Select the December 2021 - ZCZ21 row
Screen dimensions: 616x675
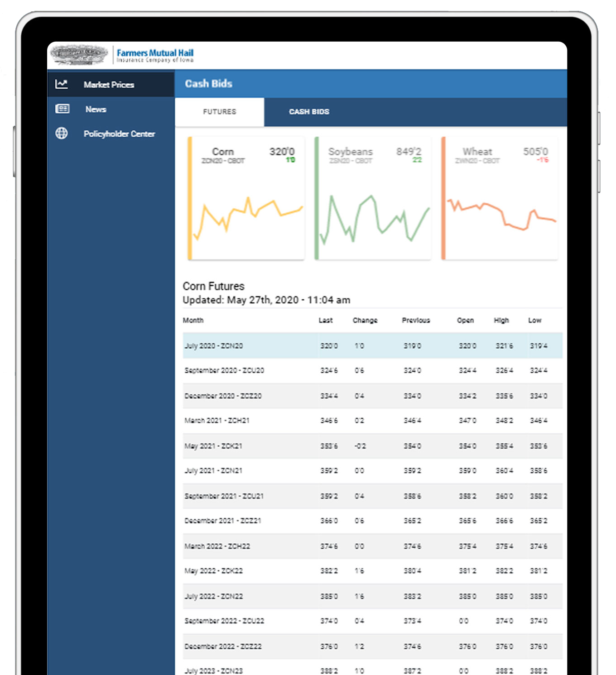tap(373, 521)
